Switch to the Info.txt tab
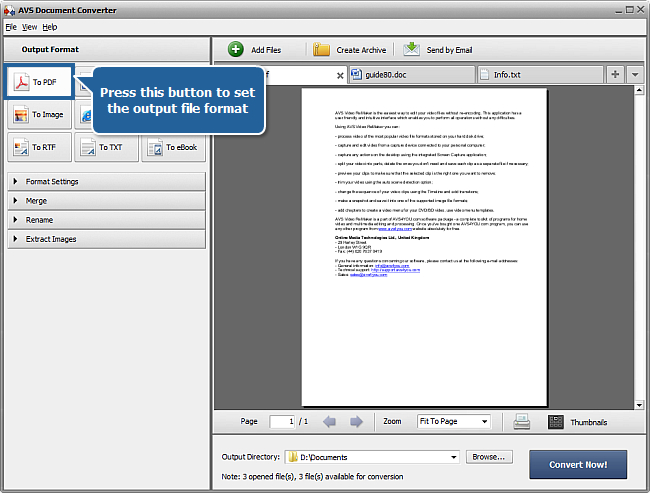650x493 pixels. click(540, 75)
